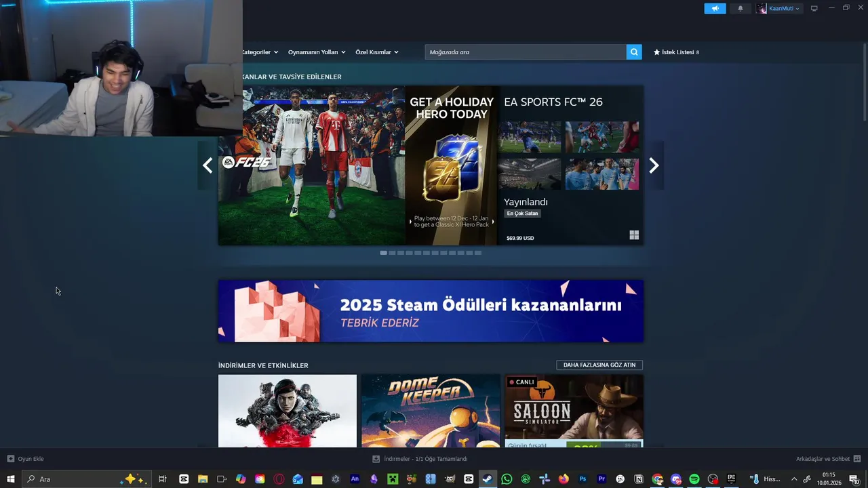This screenshot has width=868, height=488.
Task: Launch Minecraft from the taskbar
Action: [393, 479]
